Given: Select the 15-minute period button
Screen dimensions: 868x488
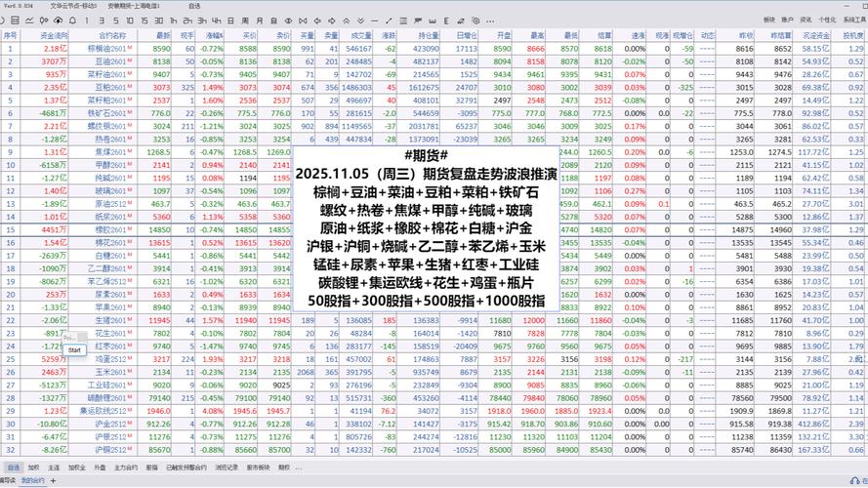Looking at the screenshot, I should click(144, 20).
